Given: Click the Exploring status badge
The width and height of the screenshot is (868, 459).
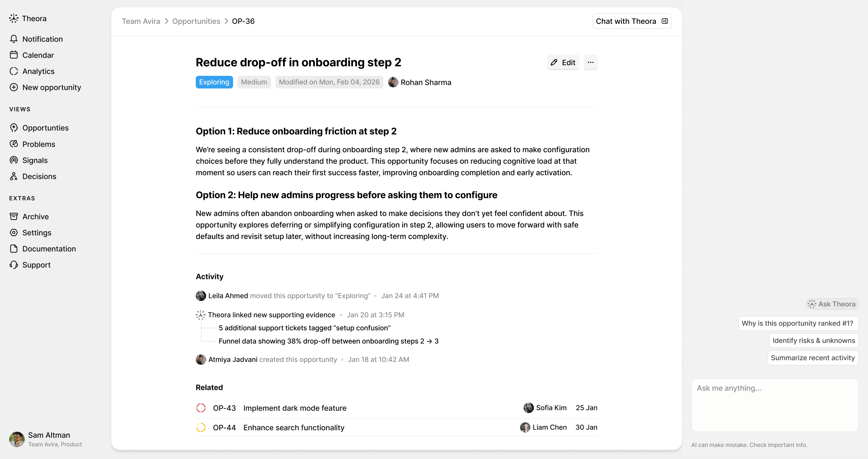Looking at the screenshot, I should point(214,82).
